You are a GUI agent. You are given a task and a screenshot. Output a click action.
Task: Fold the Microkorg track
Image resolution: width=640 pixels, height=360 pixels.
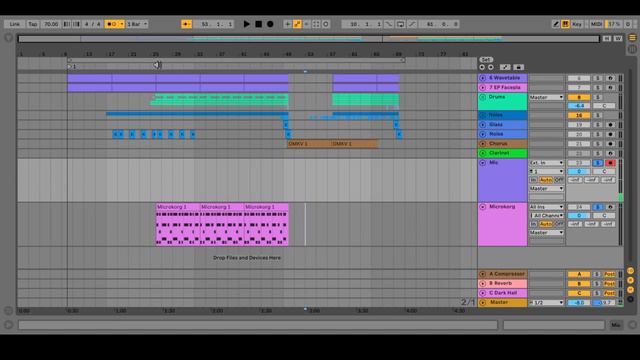[x=482, y=207]
